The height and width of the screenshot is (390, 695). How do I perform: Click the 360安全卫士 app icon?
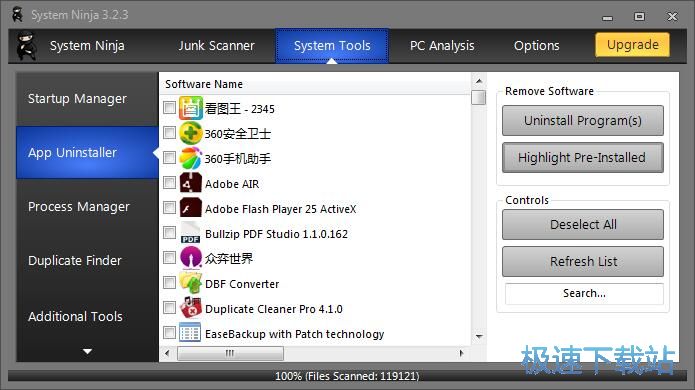[x=191, y=133]
